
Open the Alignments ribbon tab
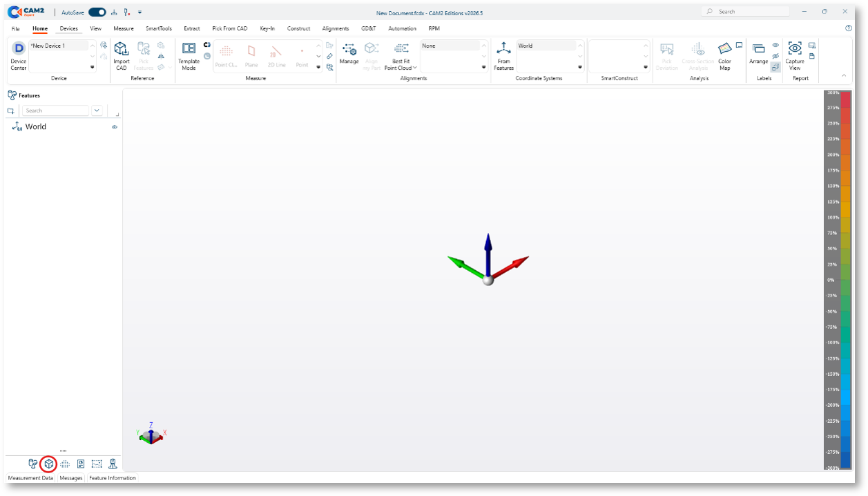click(x=336, y=29)
